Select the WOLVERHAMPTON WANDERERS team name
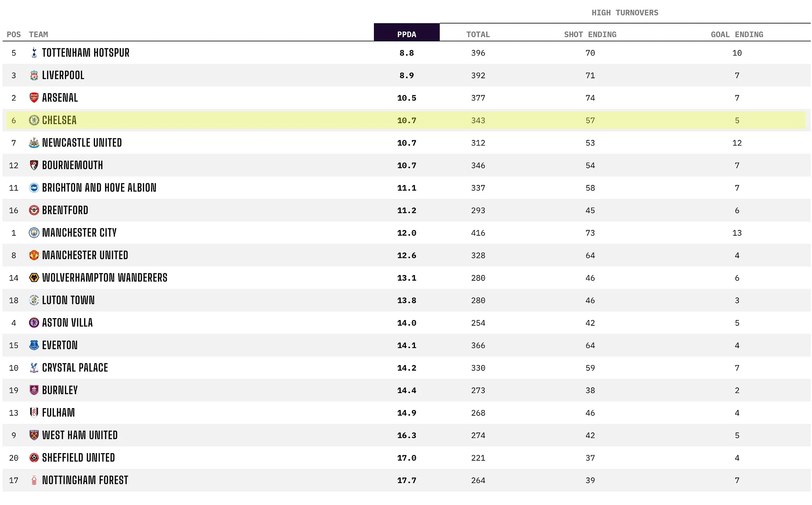This screenshot has height=505, width=812. pyautogui.click(x=105, y=278)
